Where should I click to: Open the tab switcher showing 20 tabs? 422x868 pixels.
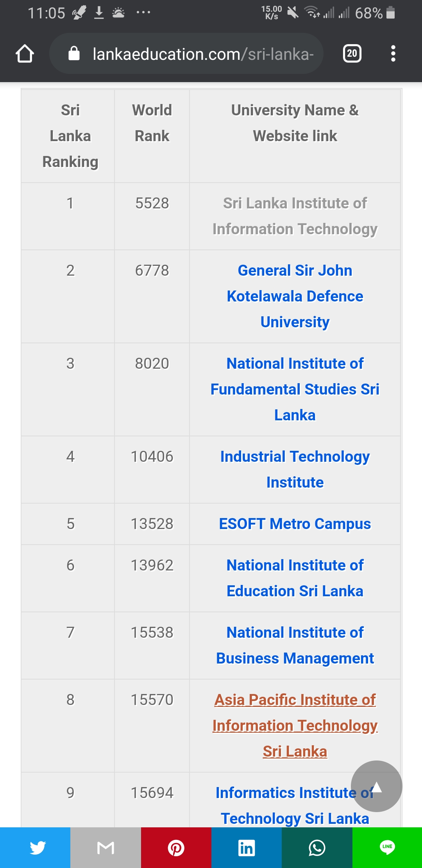pyautogui.click(x=352, y=54)
